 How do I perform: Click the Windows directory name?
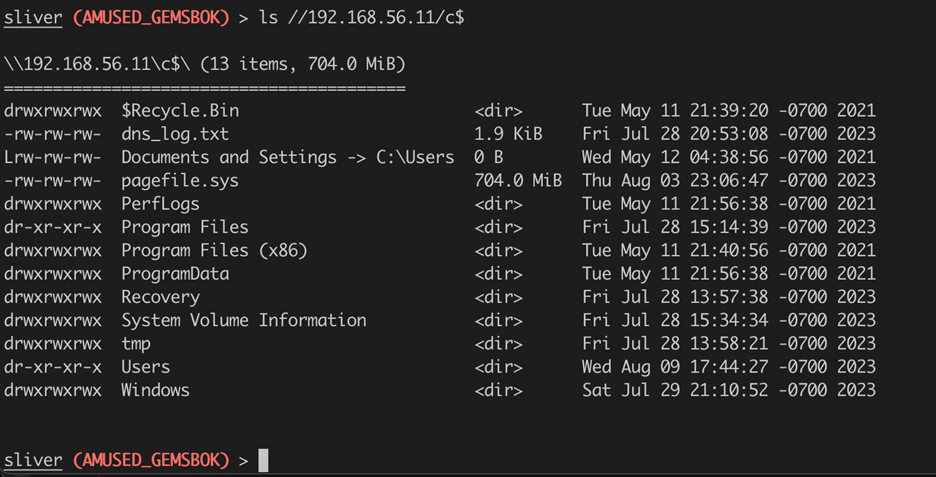pos(155,390)
